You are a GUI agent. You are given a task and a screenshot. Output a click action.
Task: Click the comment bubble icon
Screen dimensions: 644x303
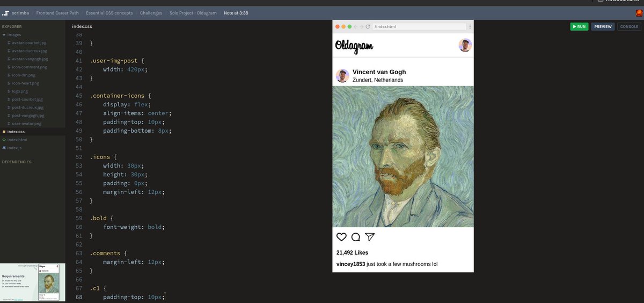tap(355, 237)
